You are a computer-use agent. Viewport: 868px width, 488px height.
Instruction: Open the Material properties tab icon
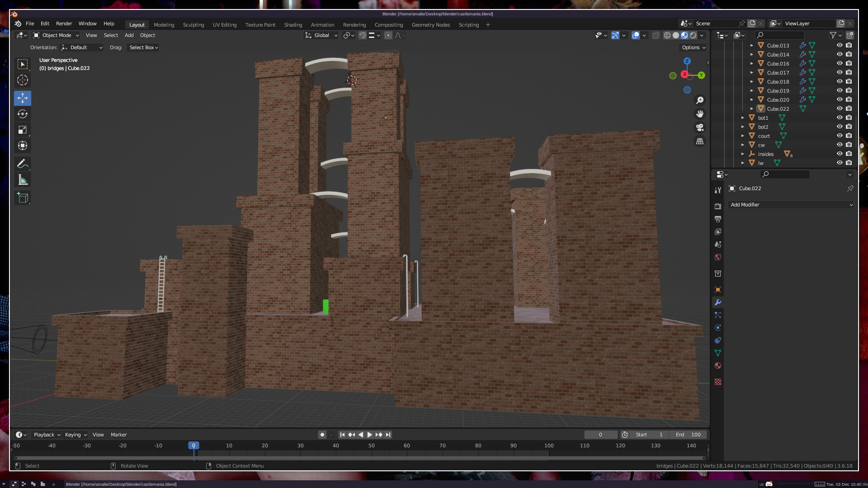tap(718, 366)
